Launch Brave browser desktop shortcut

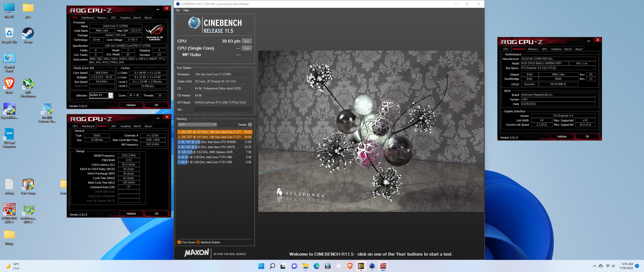click(9, 86)
